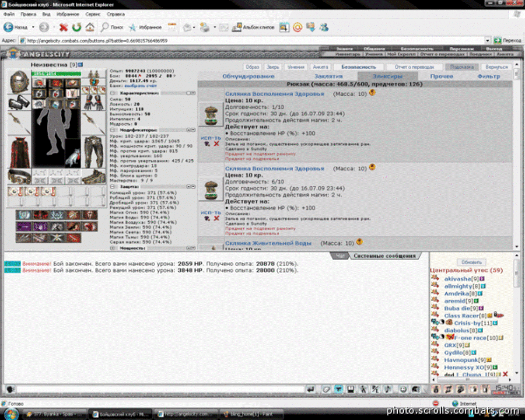Switch to the Прочее tab
Image resolution: width=525 pixels, height=420 pixels.
pyautogui.click(x=441, y=76)
